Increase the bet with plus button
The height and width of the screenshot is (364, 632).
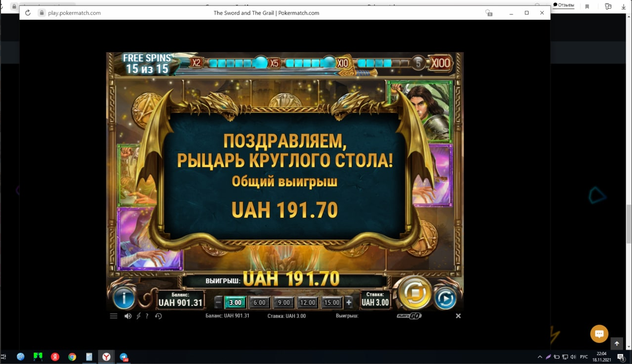coord(349,302)
